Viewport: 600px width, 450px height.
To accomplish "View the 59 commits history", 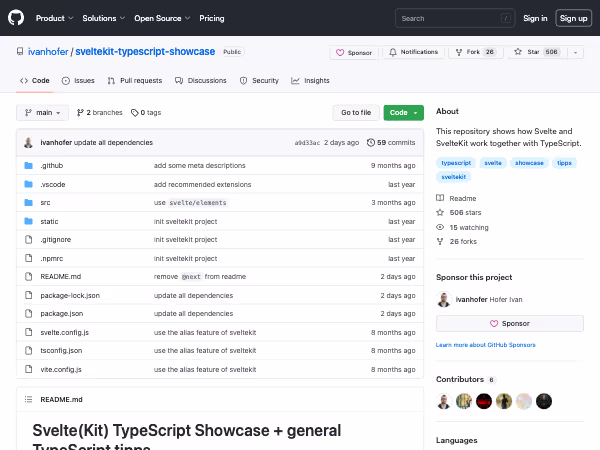I will coord(391,142).
